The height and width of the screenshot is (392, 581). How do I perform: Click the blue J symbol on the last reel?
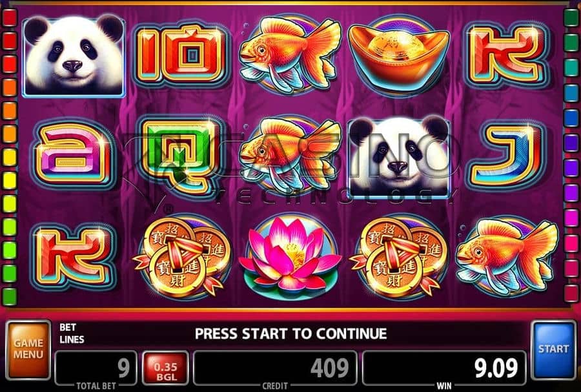tap(507, 156)
